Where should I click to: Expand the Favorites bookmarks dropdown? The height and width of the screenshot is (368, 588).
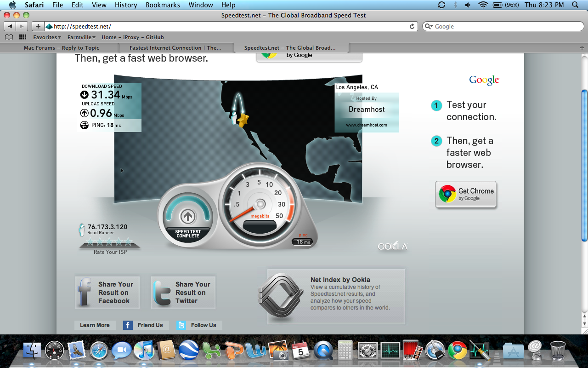47,37
